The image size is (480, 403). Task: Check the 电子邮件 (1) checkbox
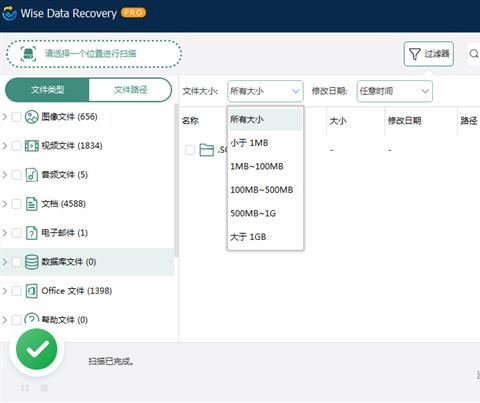tap(16, 233)
